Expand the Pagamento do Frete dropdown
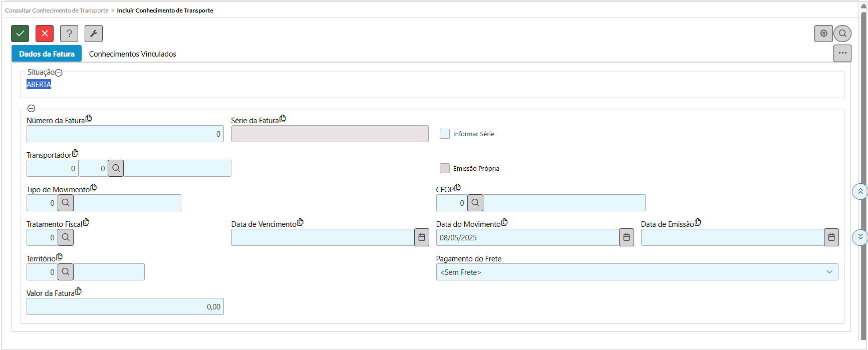868x350 pixels. tap(637, 272)
